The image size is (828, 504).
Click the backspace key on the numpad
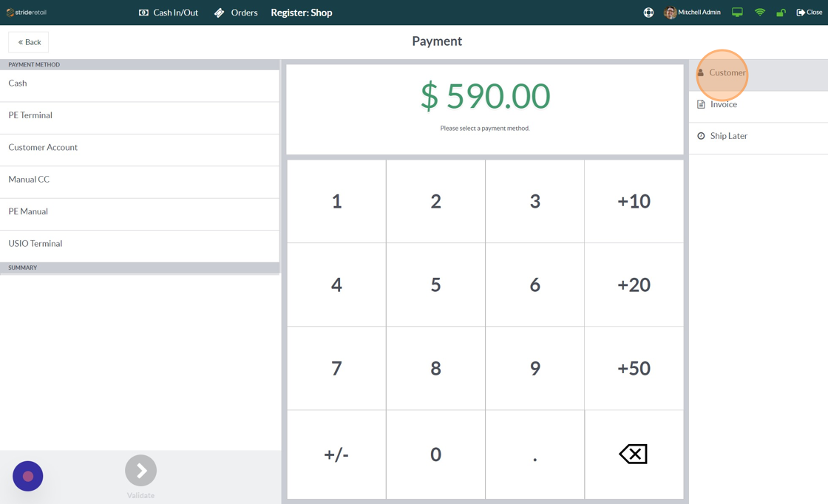click(x=634, y=454)
